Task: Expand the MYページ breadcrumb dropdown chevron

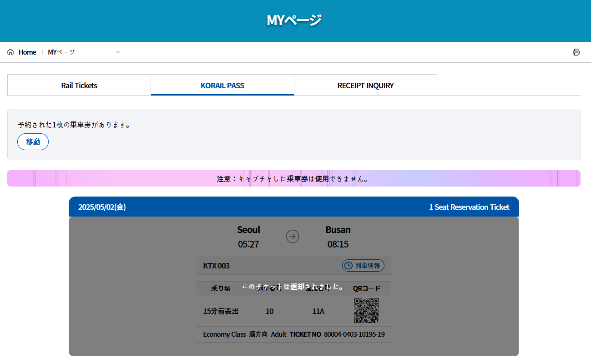Action: [x=118, y=52]
